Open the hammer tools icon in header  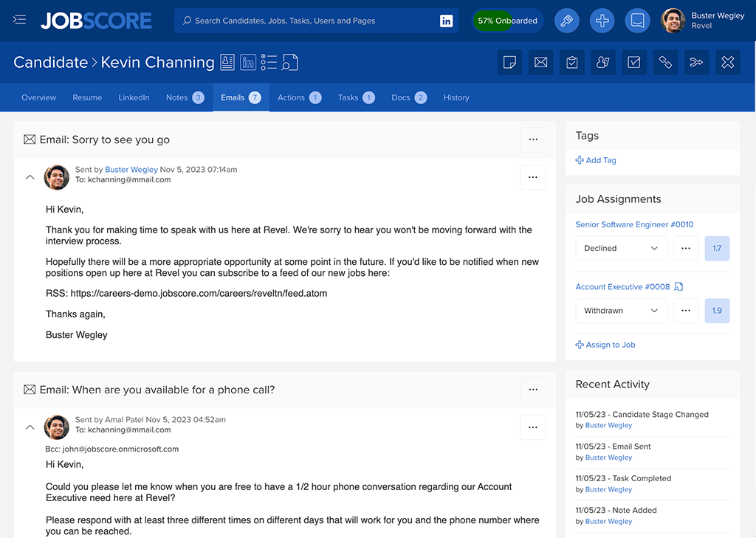point(566,21)
